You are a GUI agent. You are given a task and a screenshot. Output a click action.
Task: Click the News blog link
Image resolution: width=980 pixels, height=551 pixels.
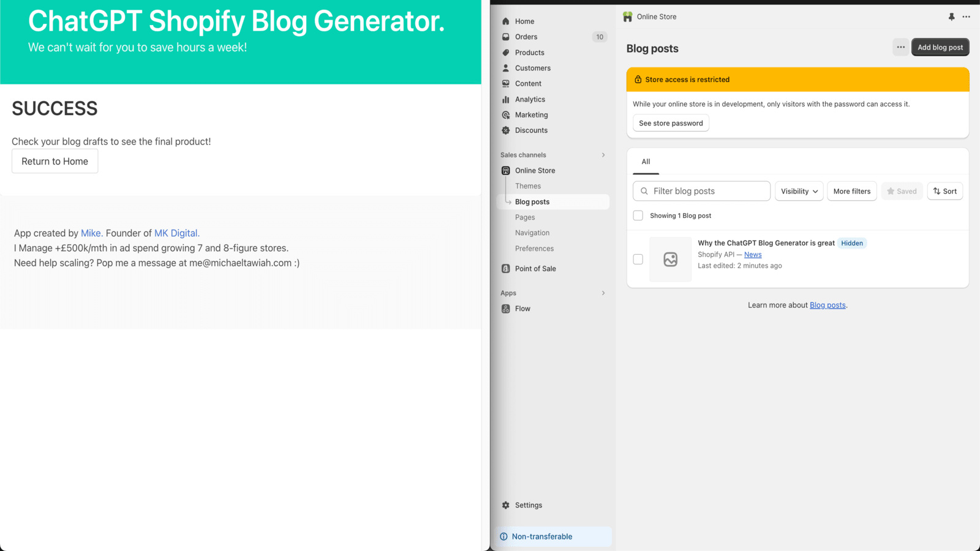click(753, 255)
